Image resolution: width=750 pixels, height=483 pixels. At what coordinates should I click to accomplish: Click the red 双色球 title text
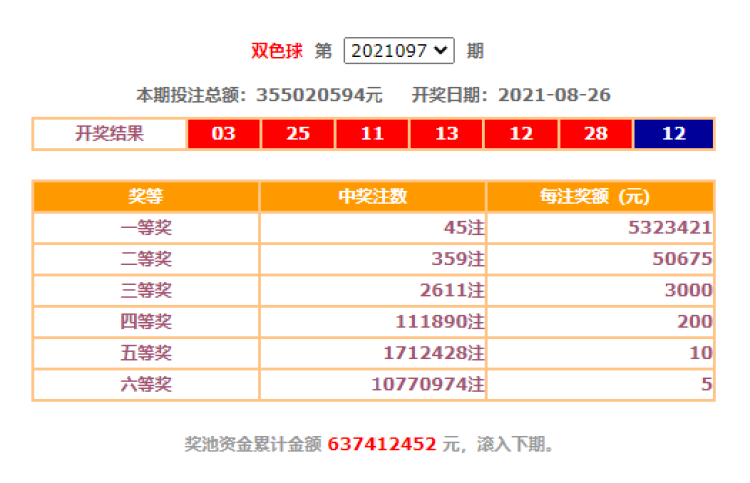point(277,51)
